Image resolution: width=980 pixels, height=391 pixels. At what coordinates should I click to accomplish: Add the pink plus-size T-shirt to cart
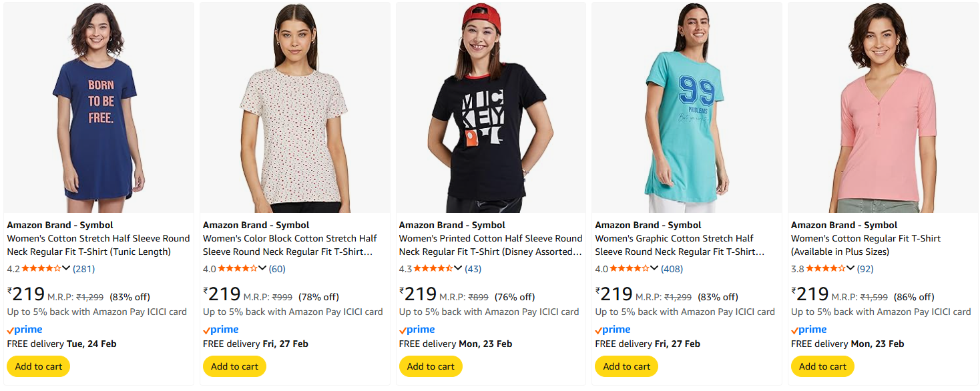click(x=822, y=366)
